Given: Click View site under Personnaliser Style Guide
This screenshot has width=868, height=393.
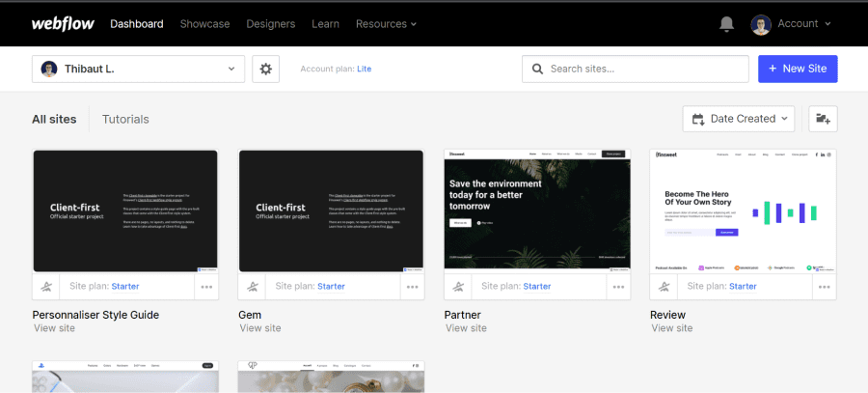Looking at the screenshot, I should [x=54, y=328].
